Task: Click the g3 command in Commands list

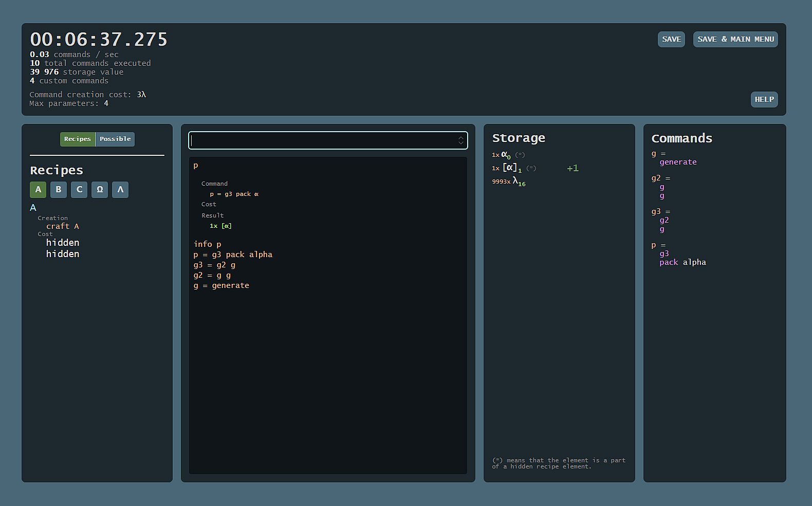Action: (x=656, y=211)
